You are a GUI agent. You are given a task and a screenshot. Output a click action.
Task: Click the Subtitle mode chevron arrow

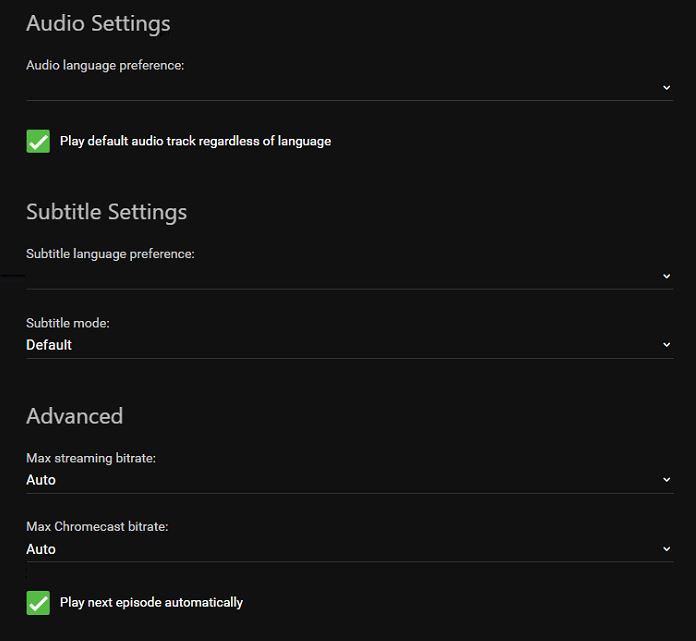[x=667, y=345]
